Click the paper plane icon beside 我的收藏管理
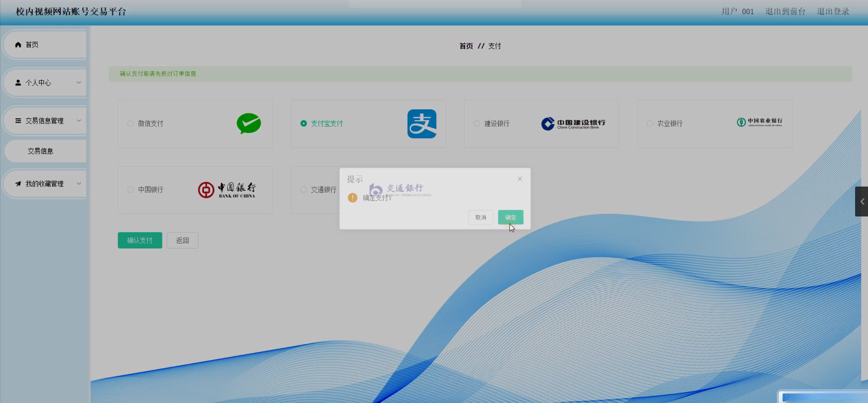 click(18, 184)
